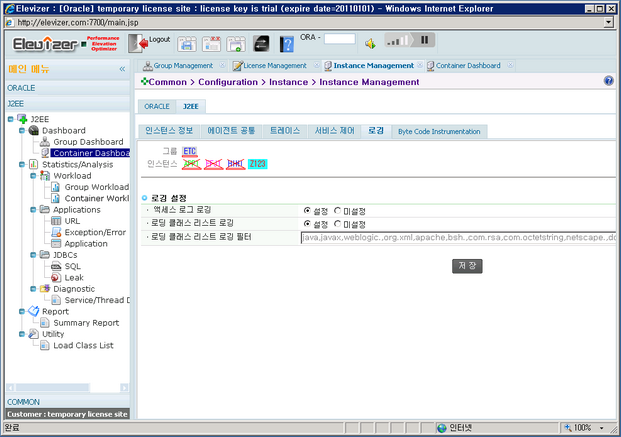Enable 설정 for 로딩 클래스 리스트 로깅
621x437 pixels.
coord(307,224)
